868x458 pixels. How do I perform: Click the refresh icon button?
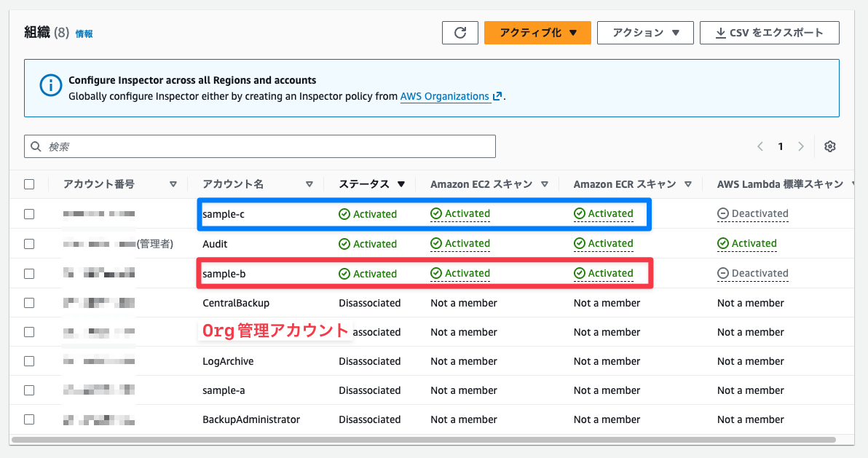tap(459, 33)
